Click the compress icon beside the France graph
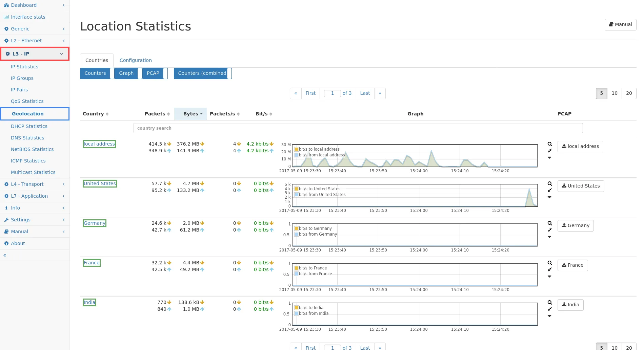This screenshot has width=644, height=350. click(x=550, y=269)
